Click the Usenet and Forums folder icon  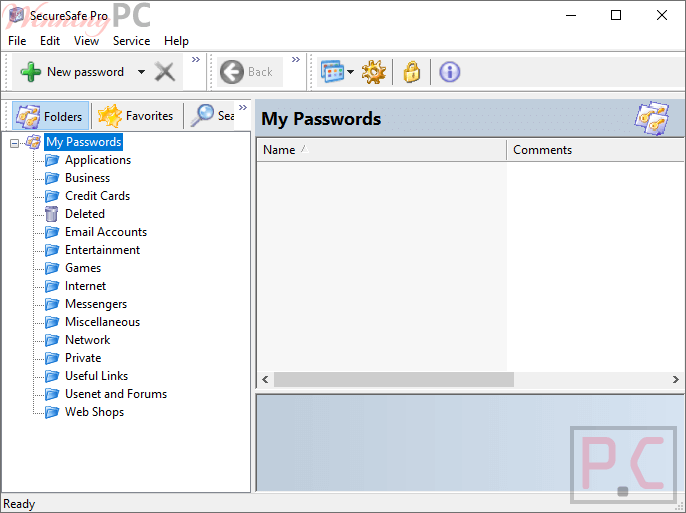[x=52, y=394]
